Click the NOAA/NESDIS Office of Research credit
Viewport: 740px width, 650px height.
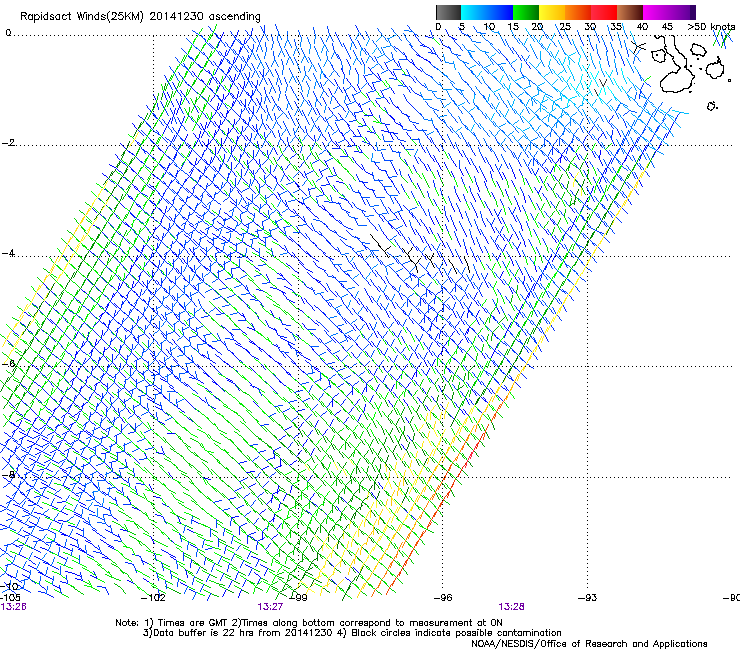pyautogui.click(x=589, y=643)
